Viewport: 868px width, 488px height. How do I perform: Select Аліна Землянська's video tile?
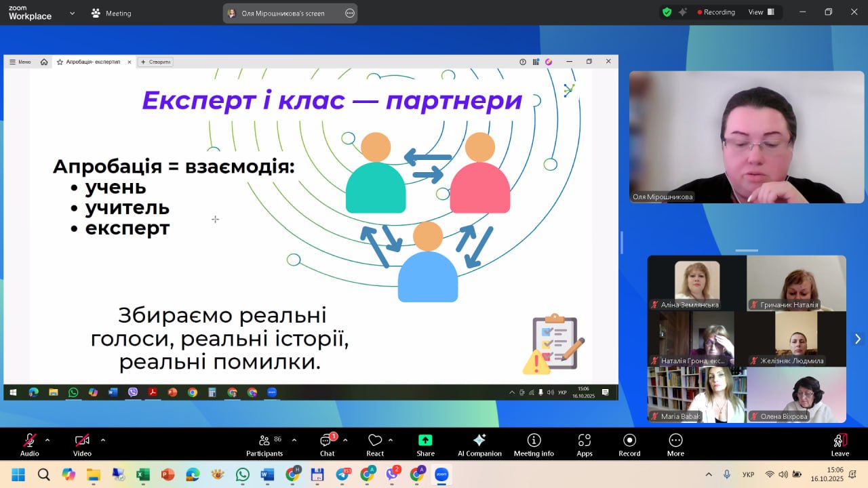(x=696, y=283)
